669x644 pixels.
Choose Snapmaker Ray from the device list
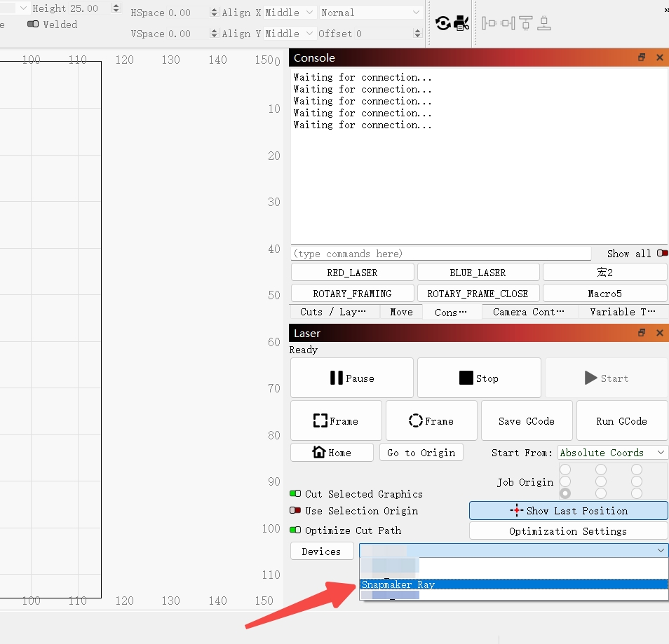(514, 584)
